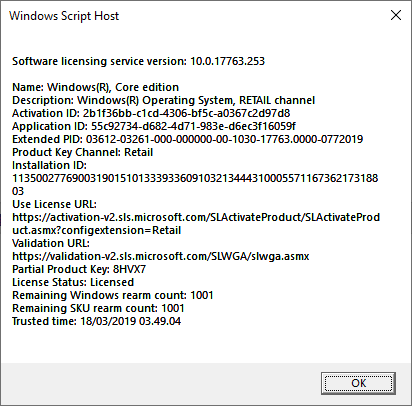The height and width of the screenshot is (406, 412).
Task: Click the Remaining Windows rearm count line
Action: coord(113,295)
